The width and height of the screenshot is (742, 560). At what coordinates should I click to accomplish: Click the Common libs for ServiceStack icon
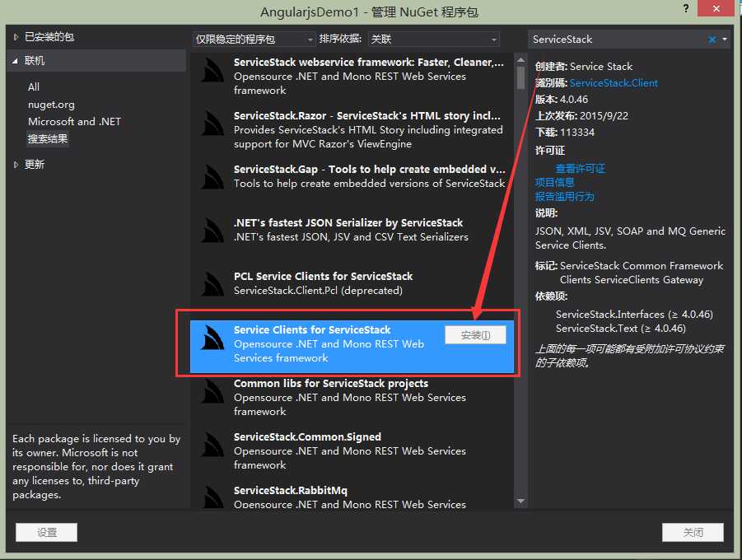[212, 391]
